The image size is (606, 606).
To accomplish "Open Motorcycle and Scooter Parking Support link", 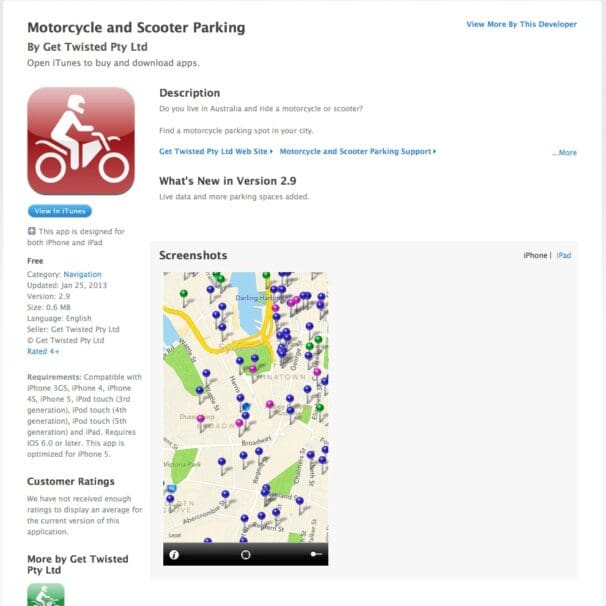I will tap(358, 152).
